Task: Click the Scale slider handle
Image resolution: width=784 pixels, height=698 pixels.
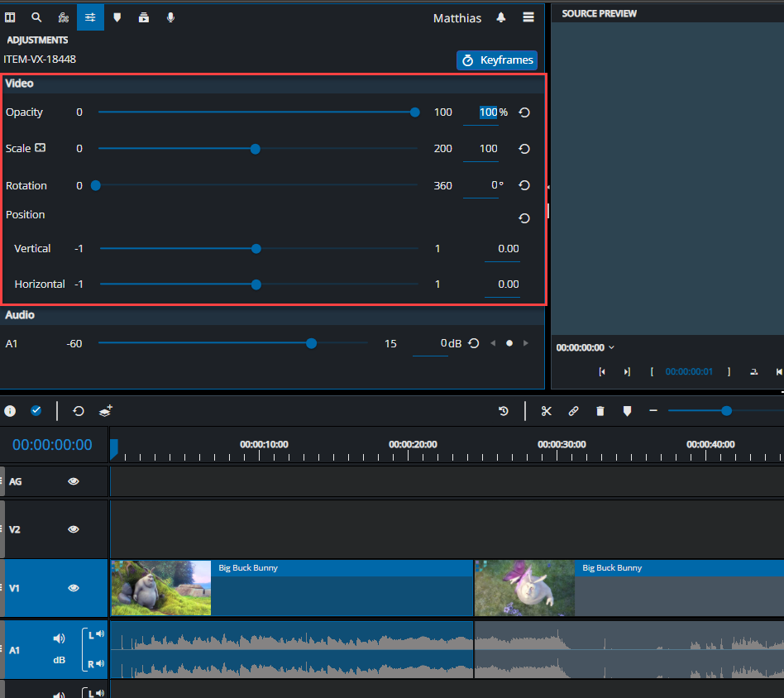Action: [x=256, y=149]
